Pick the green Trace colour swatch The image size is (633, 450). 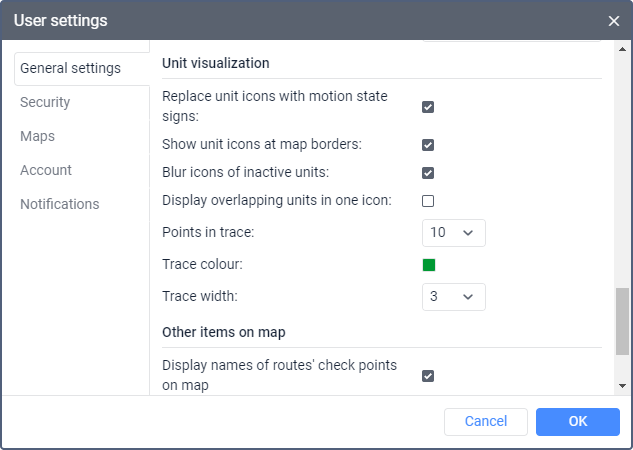(429, 265)
